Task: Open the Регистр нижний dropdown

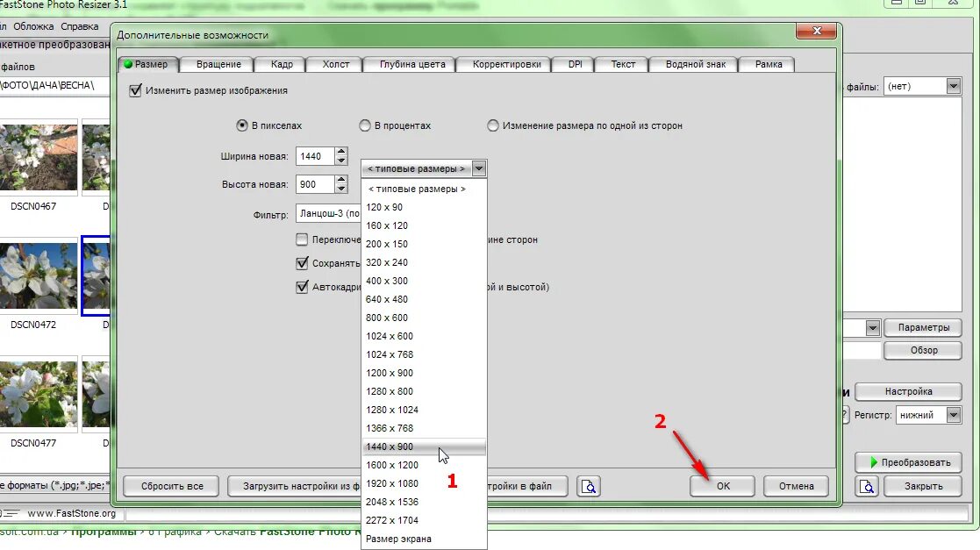Action: click(953, 415)
